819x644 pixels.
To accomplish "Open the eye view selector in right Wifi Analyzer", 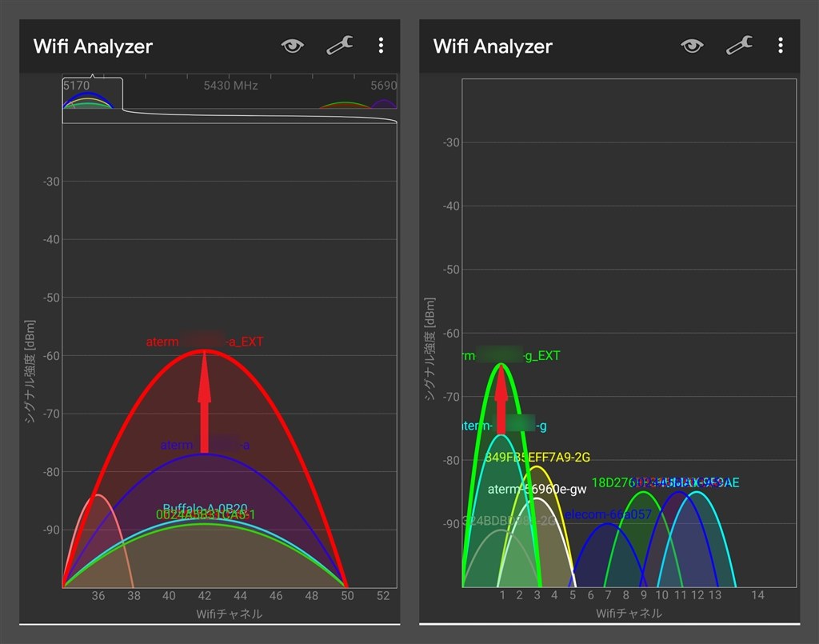I will coord(692,46).
